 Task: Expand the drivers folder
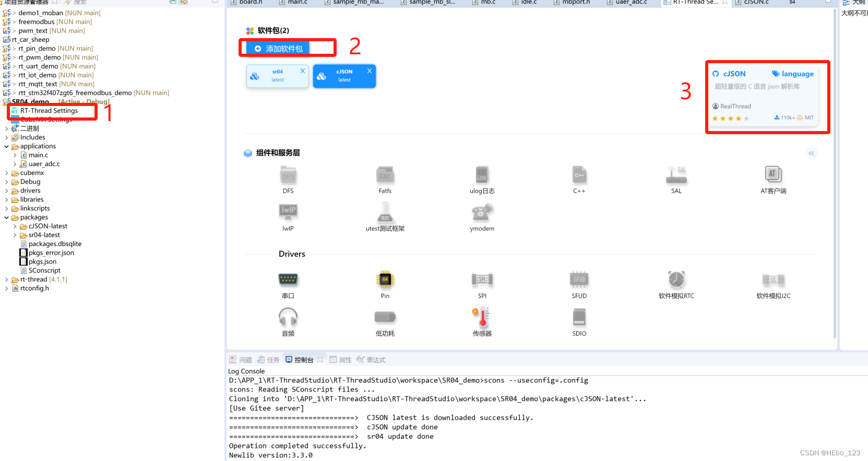(6, 191)
